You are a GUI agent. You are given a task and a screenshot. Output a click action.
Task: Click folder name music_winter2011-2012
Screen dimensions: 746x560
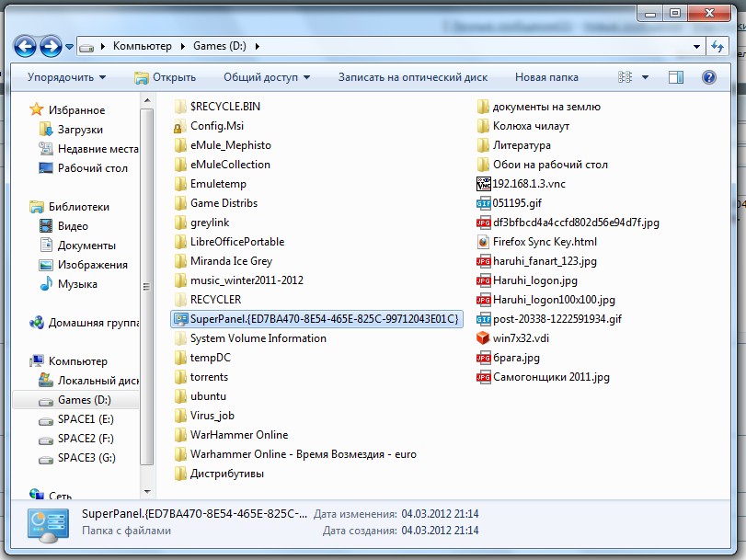[247, 280]
